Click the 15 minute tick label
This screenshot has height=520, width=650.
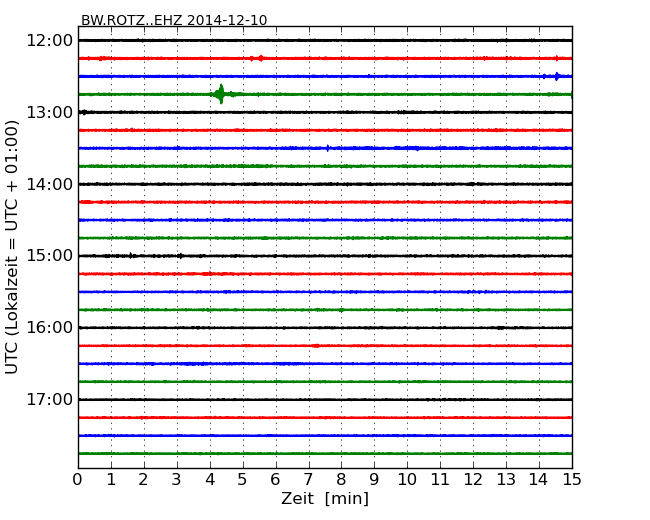tap(572, 479)
